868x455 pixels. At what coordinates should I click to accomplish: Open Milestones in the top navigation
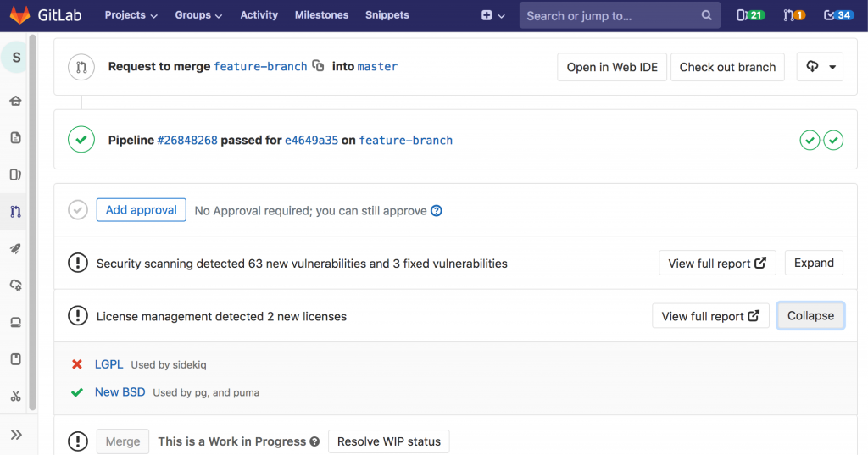tap(321, 15)
